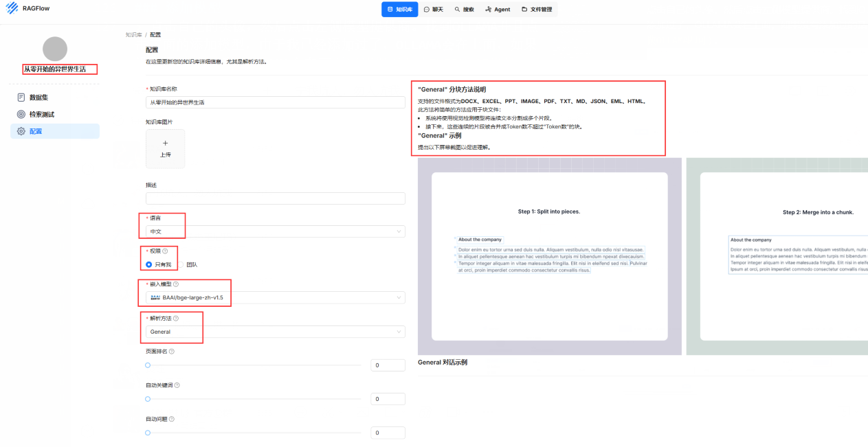Click the RAGFlow logo icon

tap(12, 9)
